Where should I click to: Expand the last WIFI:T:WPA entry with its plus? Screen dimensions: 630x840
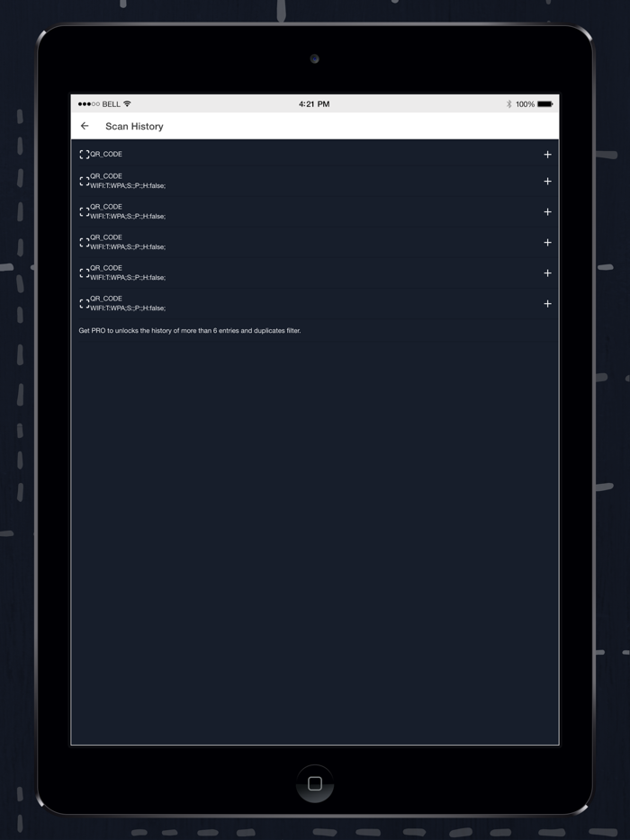click(x=547, y=303)
